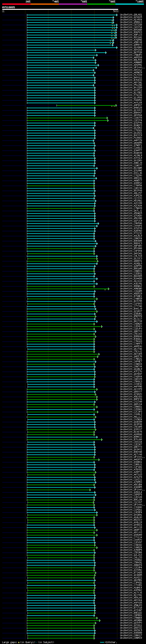Viewport: 146px width, 644px height.
Task: Click the arrowhead ending the UniRef100_A8SND6 alignment
Action: click(x=100, y=620)
